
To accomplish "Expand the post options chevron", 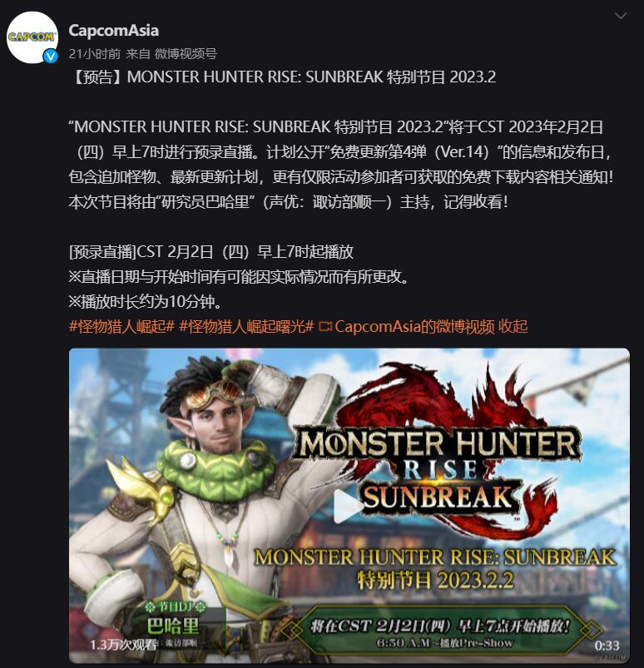I will 621,16.
